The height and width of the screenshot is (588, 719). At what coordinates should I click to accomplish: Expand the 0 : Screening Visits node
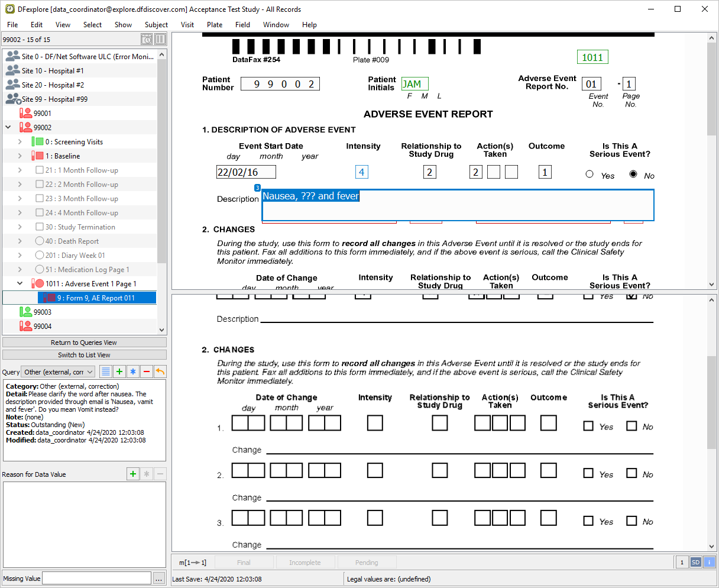tap(20, 142)
